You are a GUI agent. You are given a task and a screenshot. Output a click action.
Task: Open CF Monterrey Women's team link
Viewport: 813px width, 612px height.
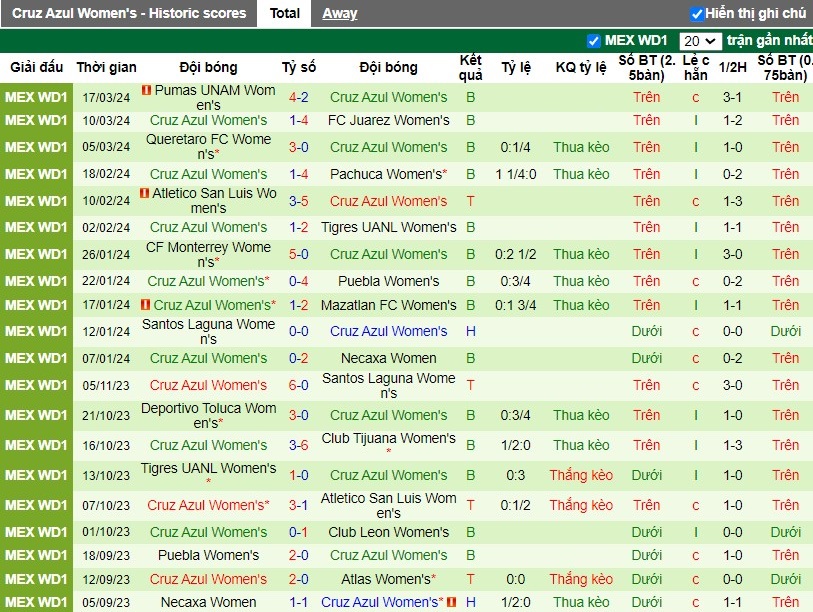click(x=208, y=254)
